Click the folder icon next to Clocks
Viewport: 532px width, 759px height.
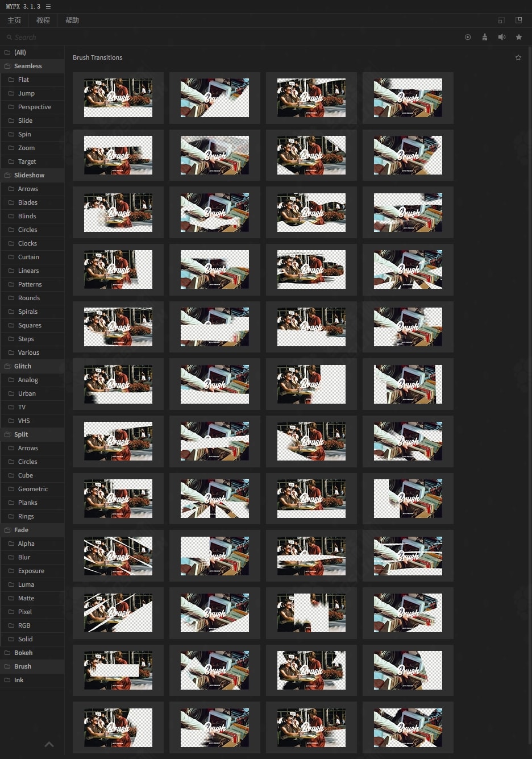coord(11,243)
